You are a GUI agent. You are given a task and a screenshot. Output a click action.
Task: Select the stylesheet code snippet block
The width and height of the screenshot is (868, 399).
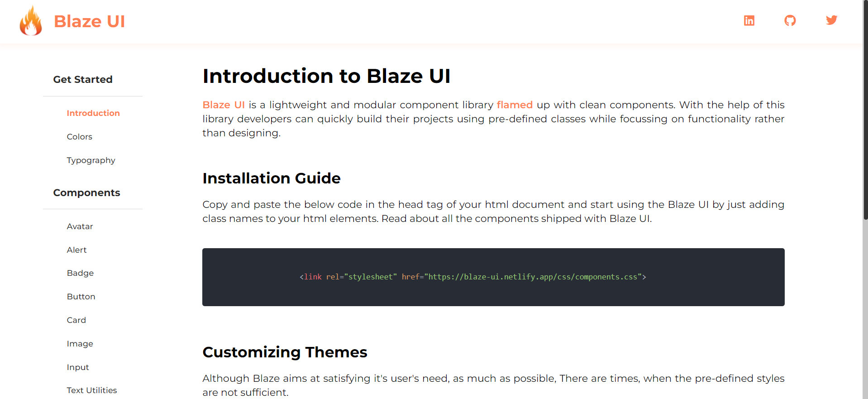[x=493, y=277]
